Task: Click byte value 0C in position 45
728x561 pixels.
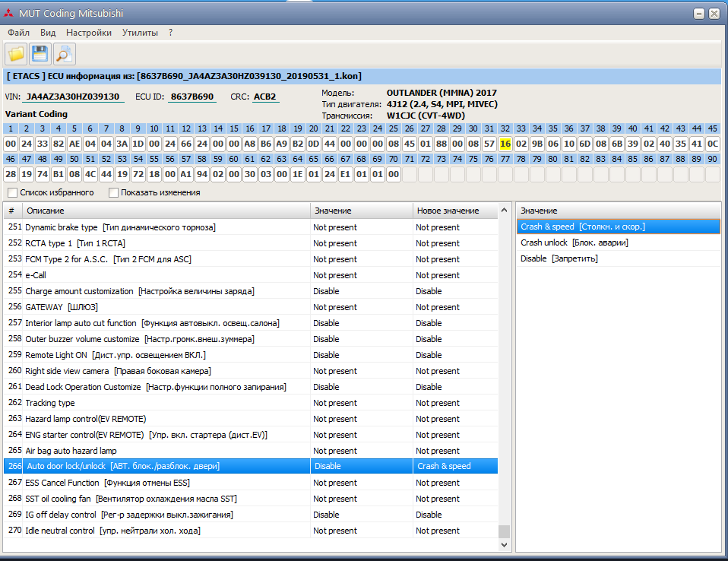Action: point(713,144)
